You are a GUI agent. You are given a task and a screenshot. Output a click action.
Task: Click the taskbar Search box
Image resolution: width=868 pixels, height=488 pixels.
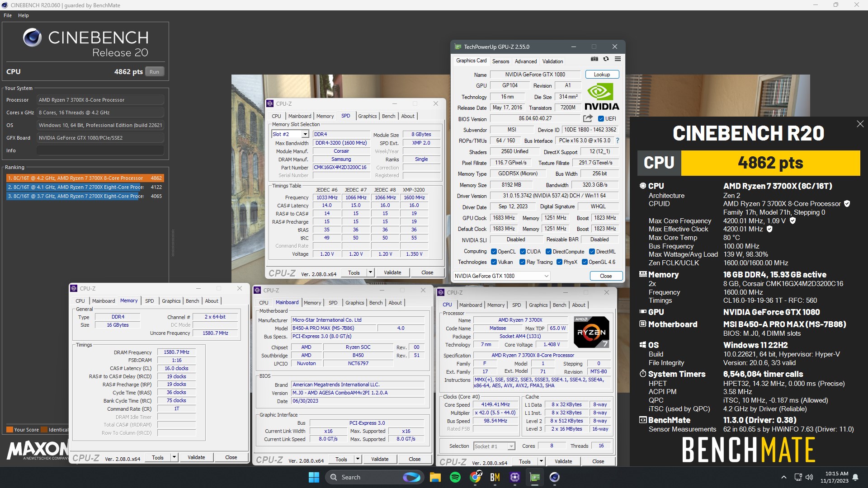[374, 477]
